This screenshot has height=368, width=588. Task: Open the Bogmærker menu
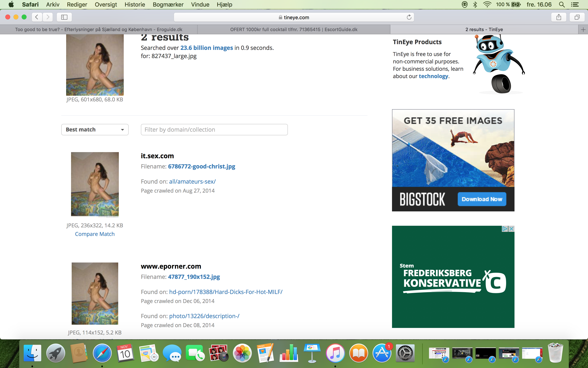[168, 4]
